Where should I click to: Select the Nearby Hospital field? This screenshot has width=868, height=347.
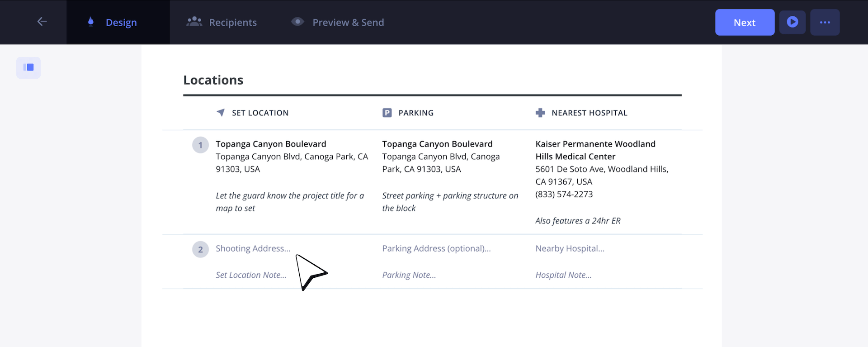[x=570, y=248]
